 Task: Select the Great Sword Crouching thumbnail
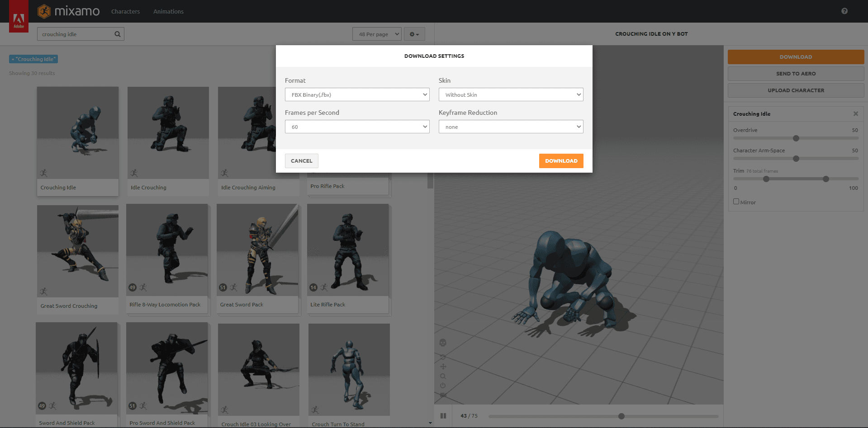pyautogui.click(x=78, y=251)
